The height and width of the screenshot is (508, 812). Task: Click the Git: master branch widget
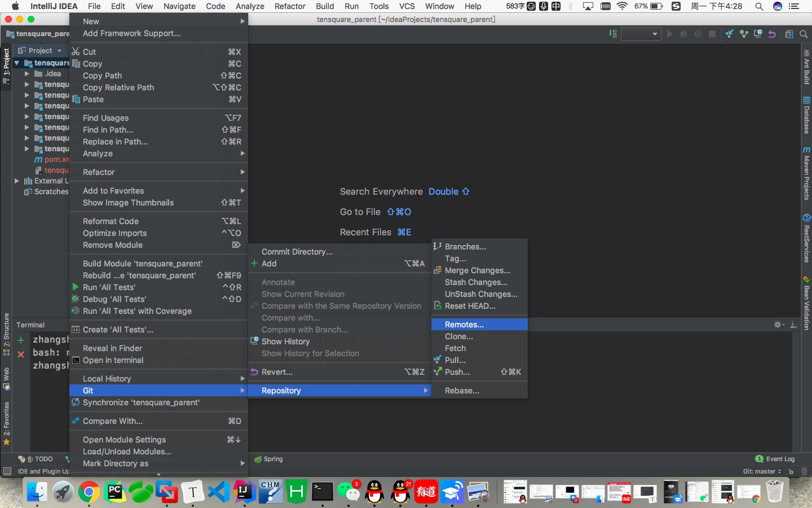(762, 471)
